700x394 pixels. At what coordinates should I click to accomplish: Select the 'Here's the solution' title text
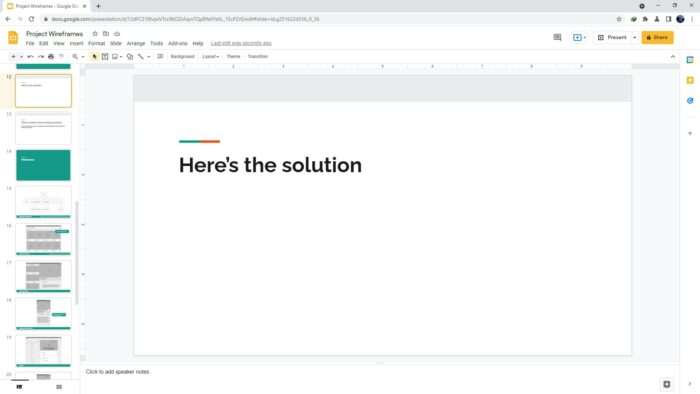coord(270,166)
